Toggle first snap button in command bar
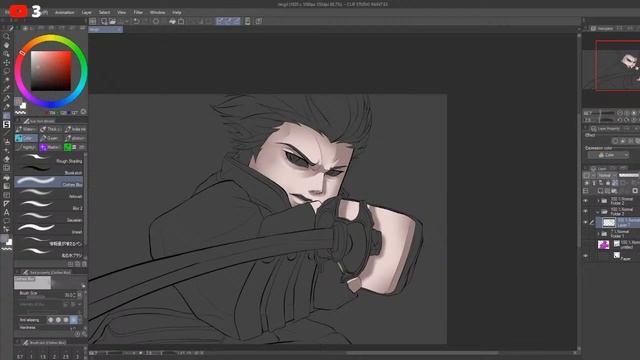640x360 pixels. pyautogui.click(x=220, y=21)
